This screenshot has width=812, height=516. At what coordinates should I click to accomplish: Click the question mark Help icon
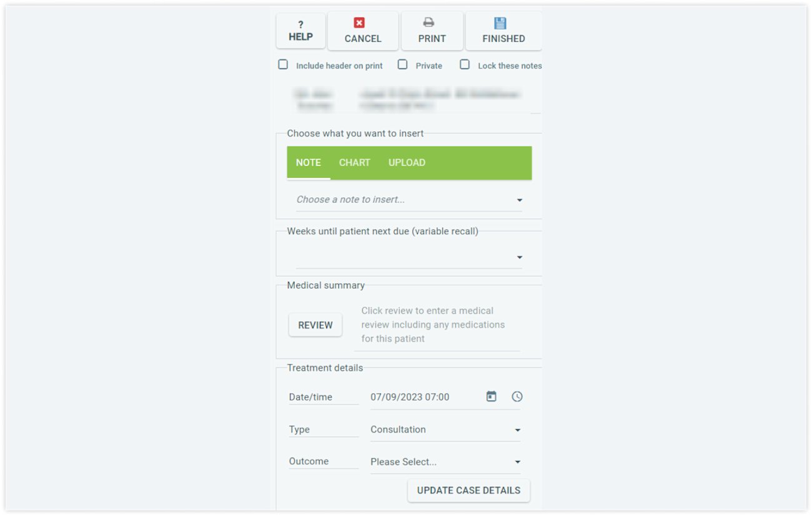click(300, 24)
